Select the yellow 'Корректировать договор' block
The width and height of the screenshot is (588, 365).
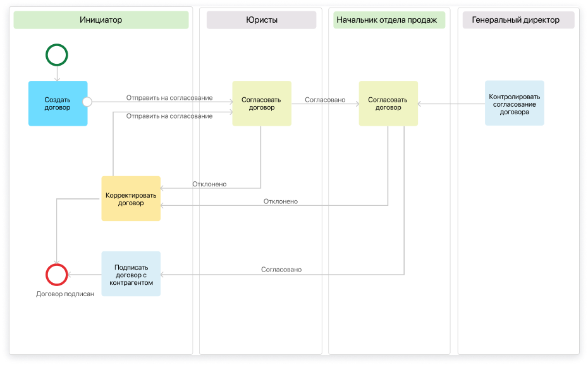pos(131,198)
